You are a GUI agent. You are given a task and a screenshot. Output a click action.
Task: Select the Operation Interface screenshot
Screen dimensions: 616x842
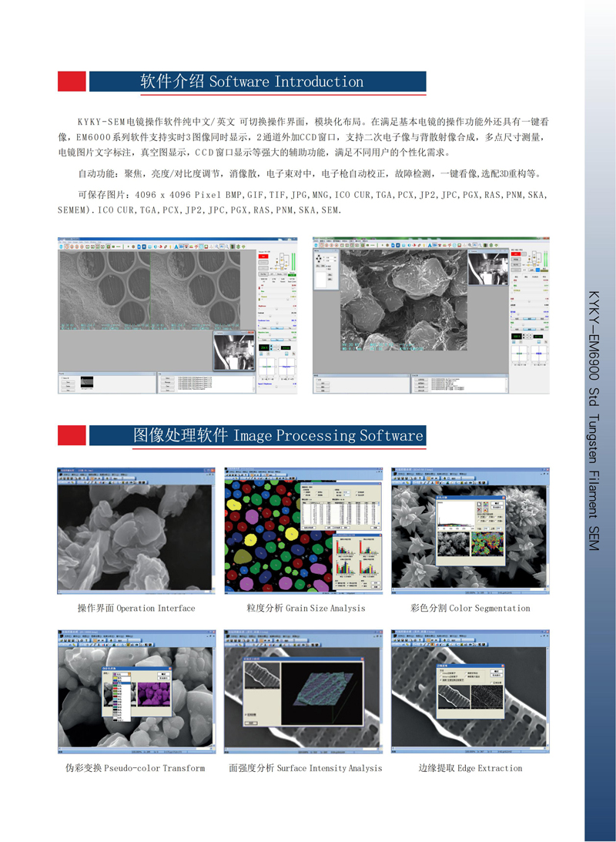137,531
